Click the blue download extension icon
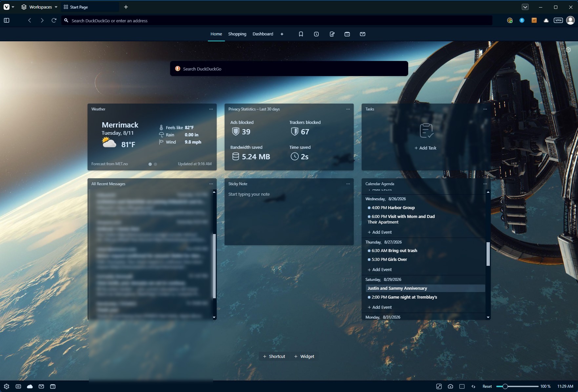The image size is (578, 392). pyautogui.click(x=522, y=20)
